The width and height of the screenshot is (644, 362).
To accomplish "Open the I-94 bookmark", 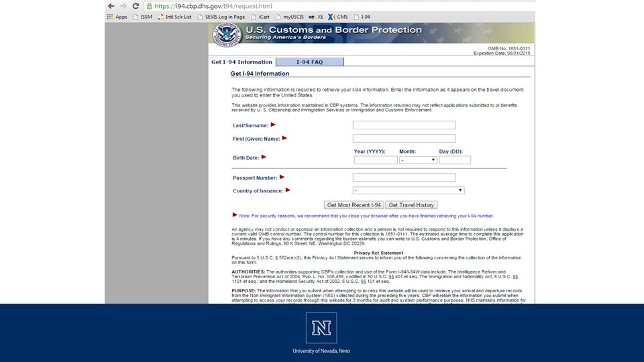I will point(362,17).
